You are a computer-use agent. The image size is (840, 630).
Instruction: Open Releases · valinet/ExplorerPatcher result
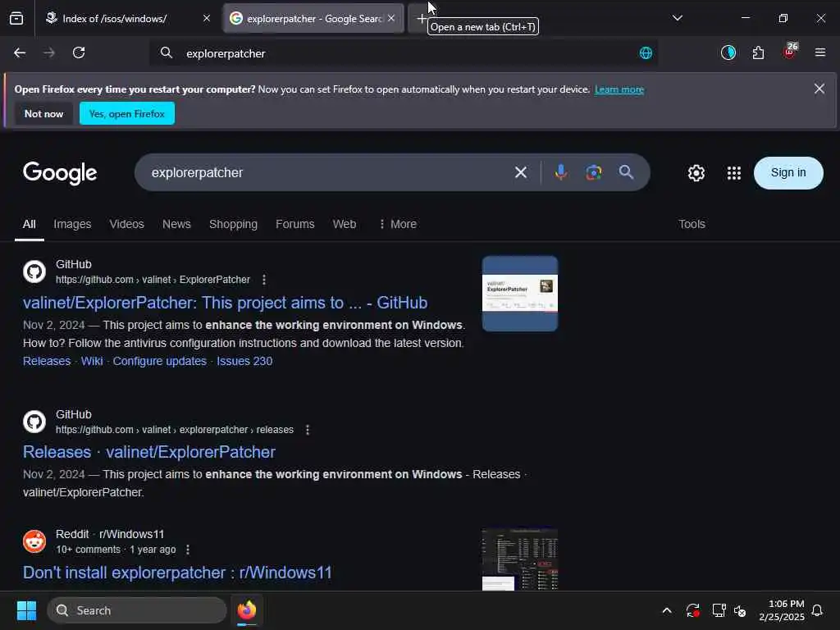[149, 452]
